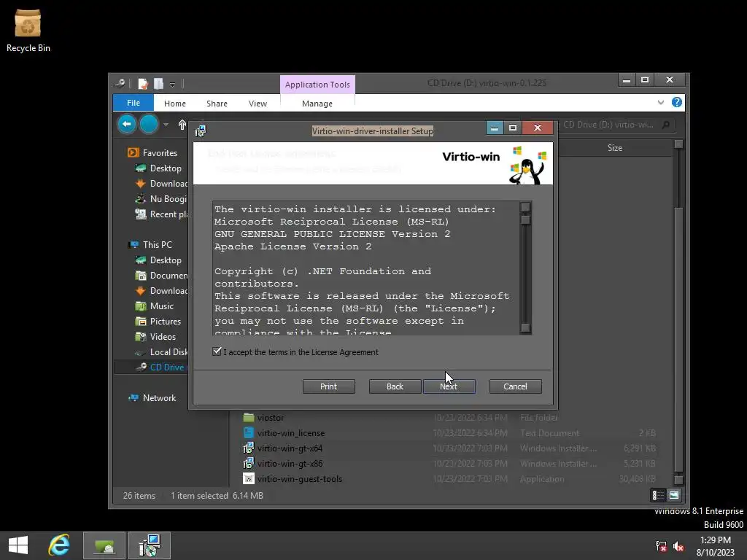Click the license text scrollbar thumb
747x560 pixels.
click(x=525, y=220)
